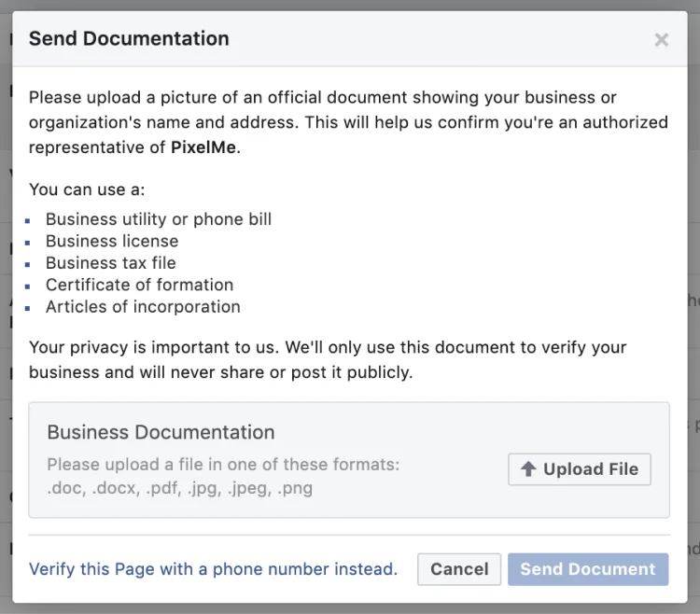Click 'Articles of incorporation' list item

click(x=143, y=307)
